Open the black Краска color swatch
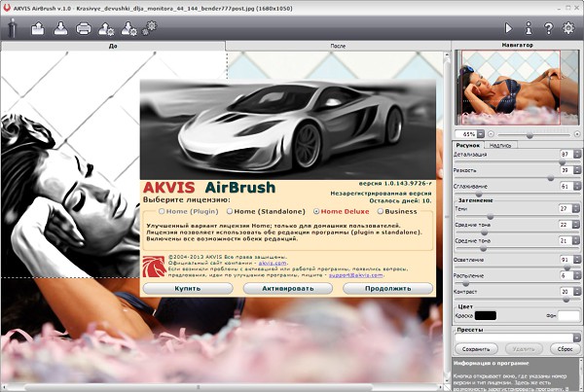The height and width of the screenshot is (392, 584). coord(486,316)
